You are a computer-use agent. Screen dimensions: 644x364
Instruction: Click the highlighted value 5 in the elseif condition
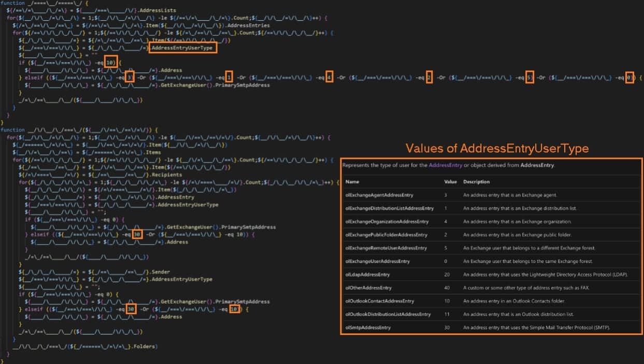[529, 78]
